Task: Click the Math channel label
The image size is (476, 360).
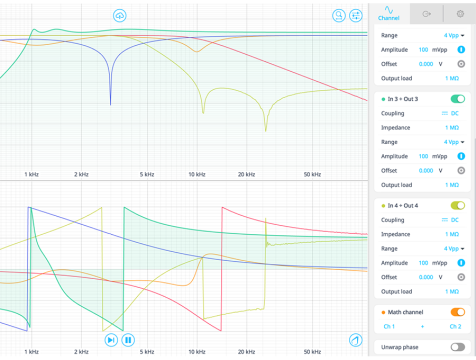Action: (x=405, y=312)
